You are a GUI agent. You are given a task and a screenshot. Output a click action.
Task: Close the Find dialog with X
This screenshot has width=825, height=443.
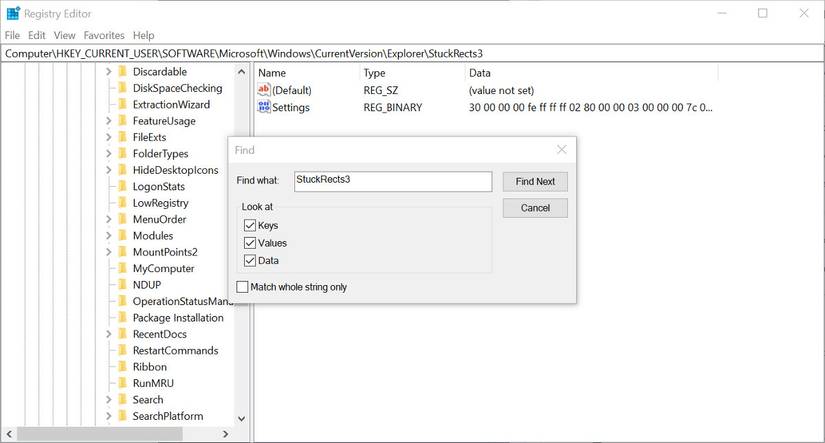(x=561, y=150)
